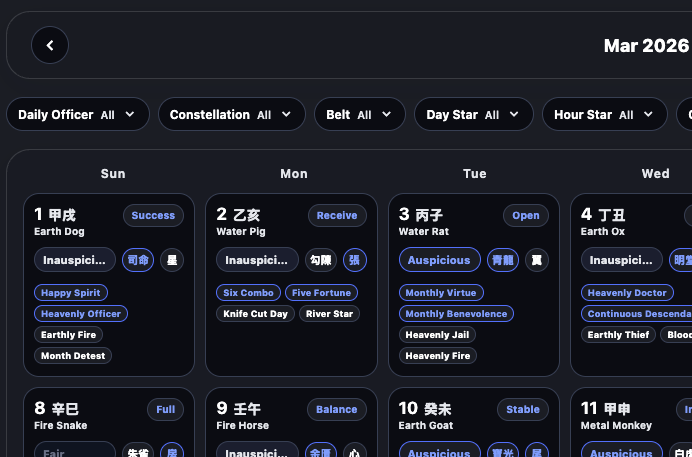Click the Mon column header
The height and width of the screenshot is (457, 692).
[x=294, y=173]
